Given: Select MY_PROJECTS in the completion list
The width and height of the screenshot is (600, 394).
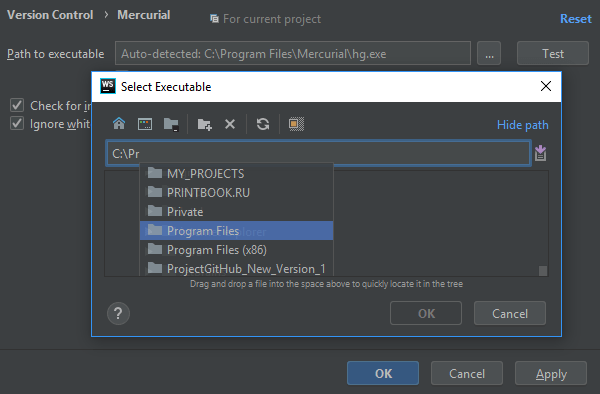Looking at the screenshot, I should tap(236, 174).
